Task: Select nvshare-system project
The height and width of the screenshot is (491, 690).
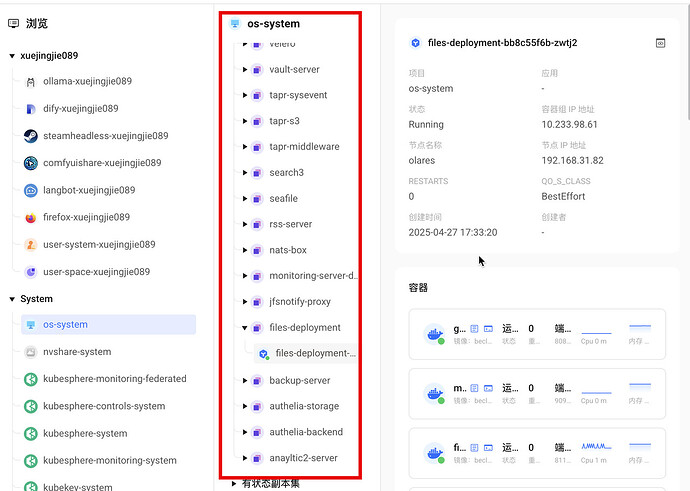Action: click(x=77, y=352)
